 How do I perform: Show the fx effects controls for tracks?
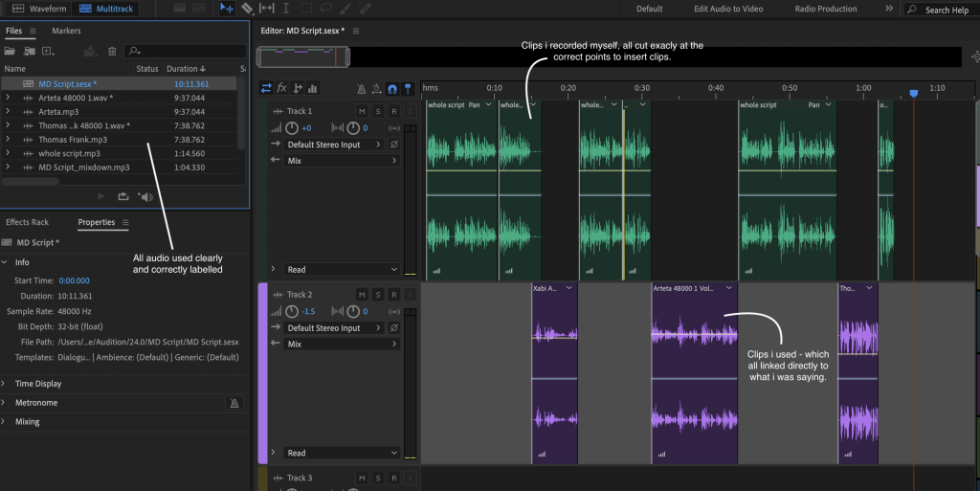[x=281, y=89]
